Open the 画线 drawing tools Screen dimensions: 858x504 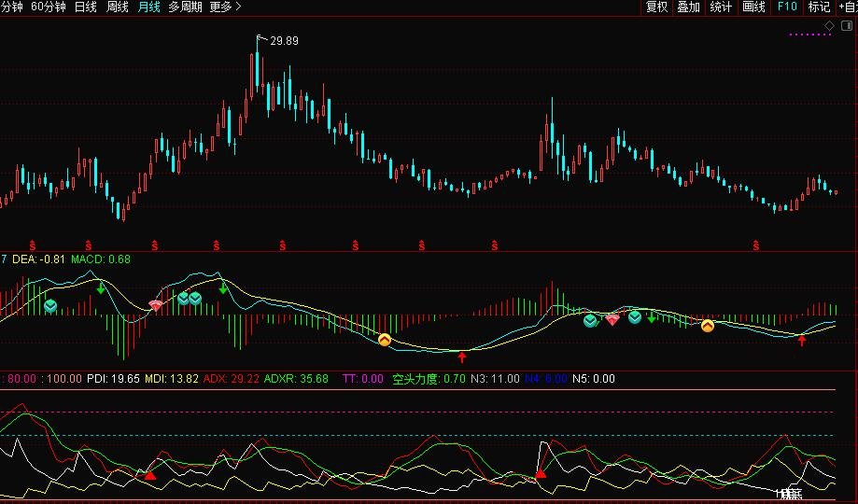pyautogui.click(x=753, y=7)
